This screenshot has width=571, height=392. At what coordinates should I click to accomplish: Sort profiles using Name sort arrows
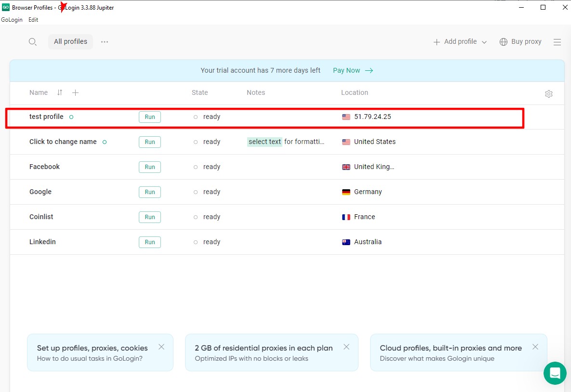click(60, 92)
